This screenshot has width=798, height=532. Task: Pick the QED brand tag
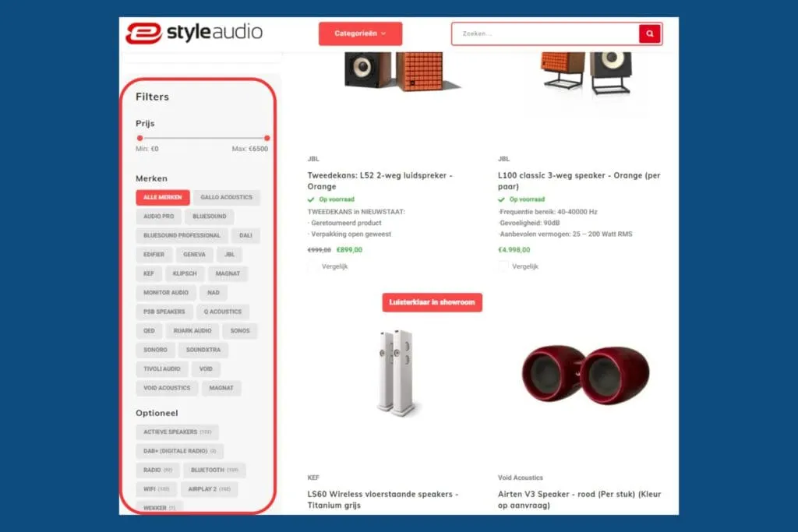coord(149,330)
